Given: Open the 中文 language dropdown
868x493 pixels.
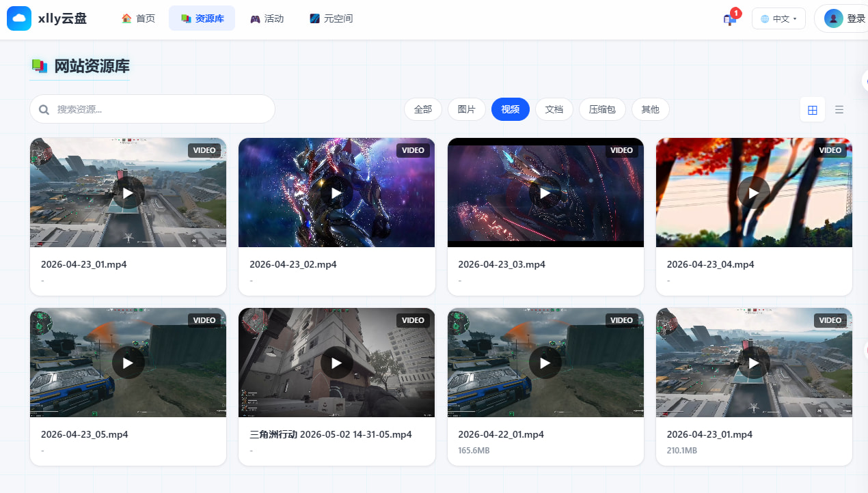Looking at the screenshot, I should (778, 18).
